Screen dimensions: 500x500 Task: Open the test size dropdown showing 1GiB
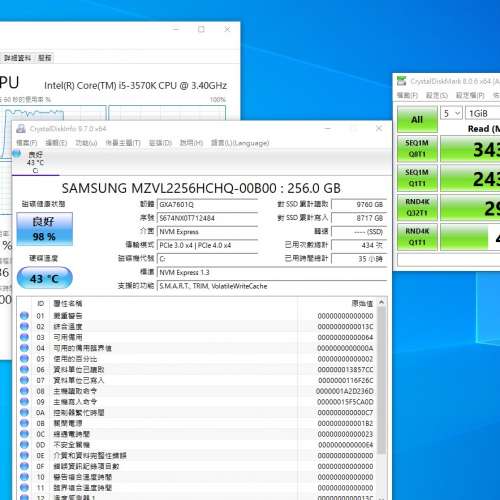(483, 114)
